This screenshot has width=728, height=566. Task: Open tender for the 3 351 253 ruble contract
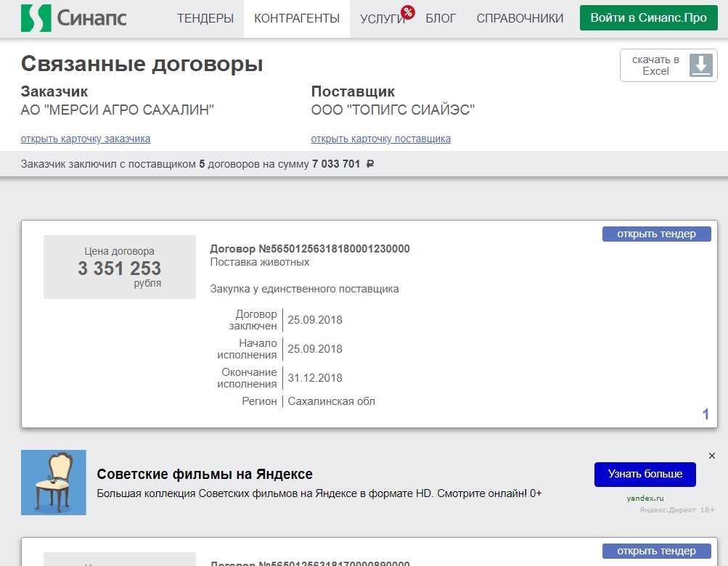click(656, 234)
